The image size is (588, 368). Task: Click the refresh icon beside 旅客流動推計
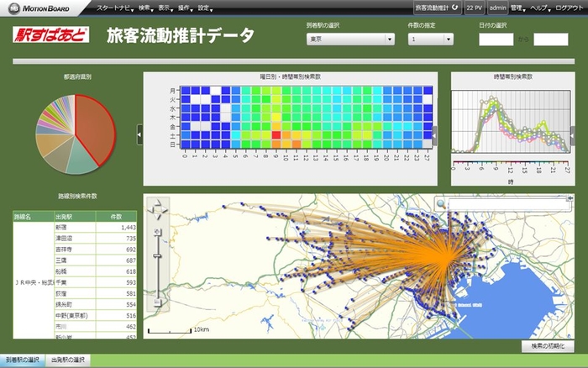pyautogui.click(x=454, y=7)
